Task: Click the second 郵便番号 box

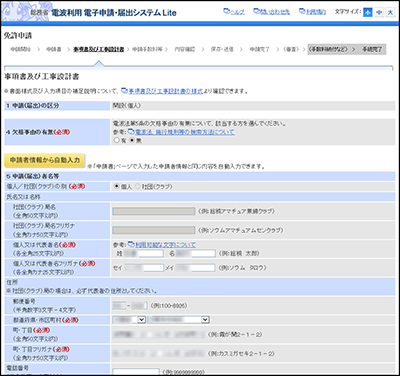Action: tap(139, 305)
